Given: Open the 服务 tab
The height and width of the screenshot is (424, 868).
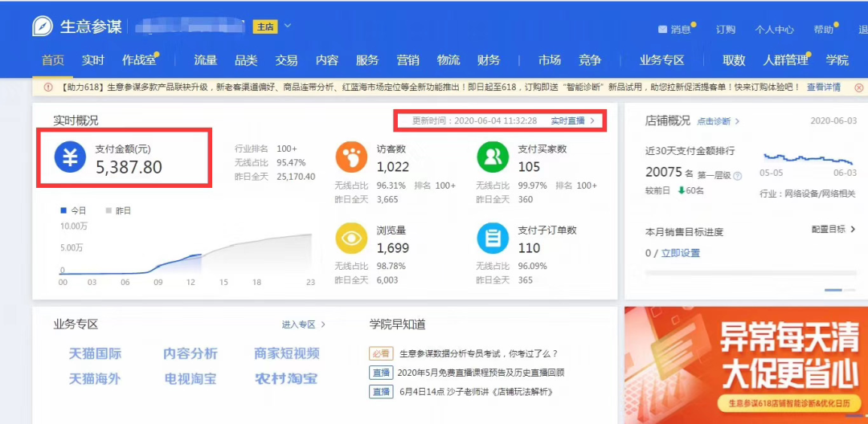Looking at the screenshot, I should click(367, 60).
